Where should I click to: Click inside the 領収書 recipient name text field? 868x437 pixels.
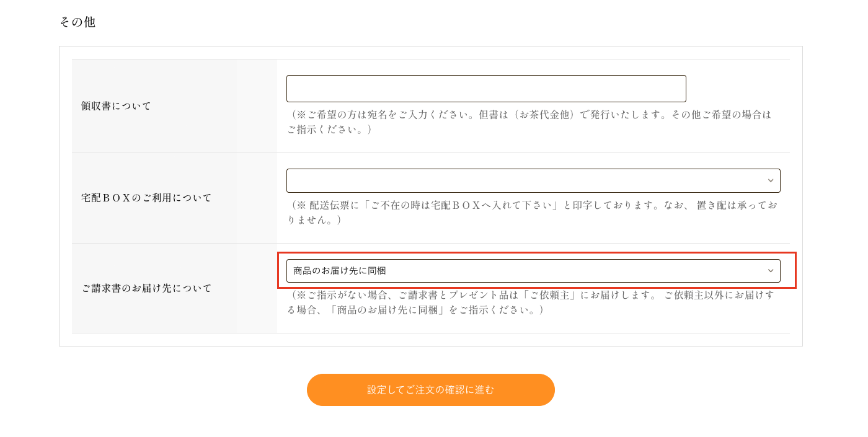486,89
